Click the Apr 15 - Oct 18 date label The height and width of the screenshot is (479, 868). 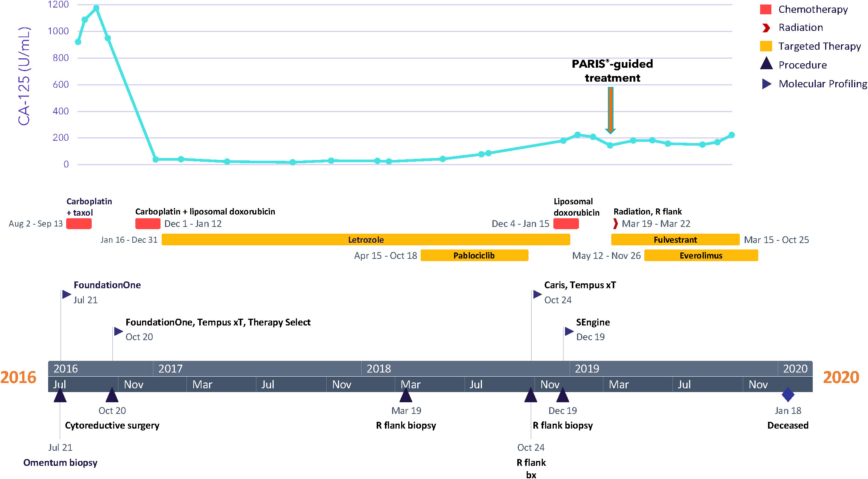click(386, 255)
